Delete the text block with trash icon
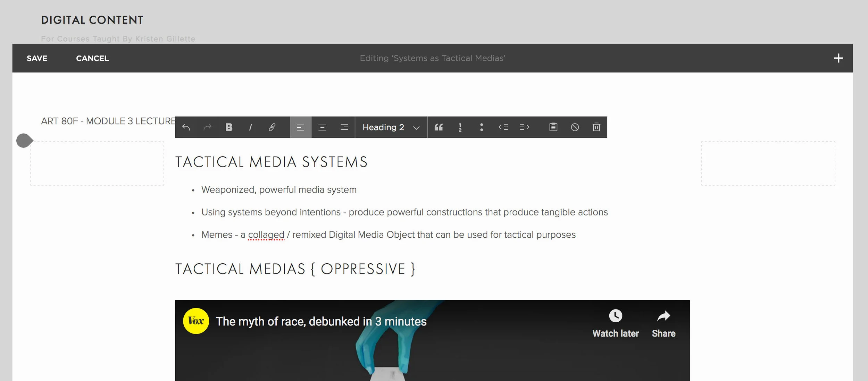The height and width of the screenshot is (381, 868). tap(596, 127)
